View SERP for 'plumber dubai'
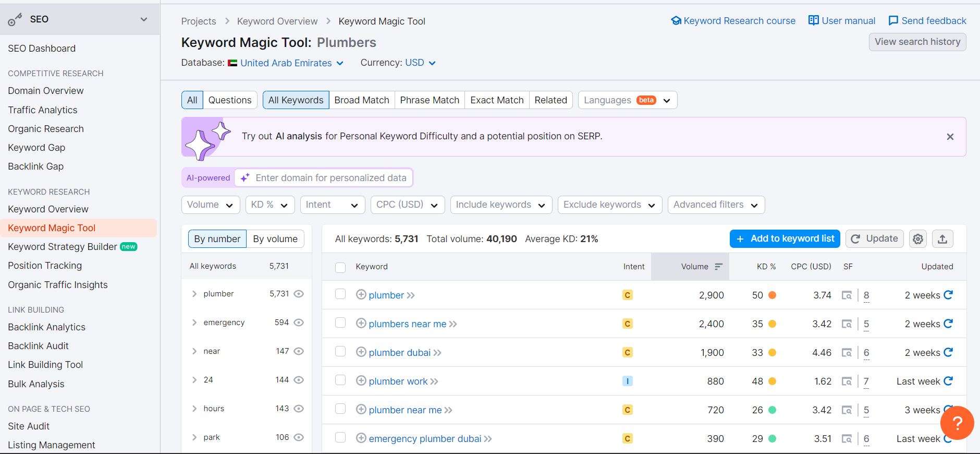 click(x=847, y=353)
